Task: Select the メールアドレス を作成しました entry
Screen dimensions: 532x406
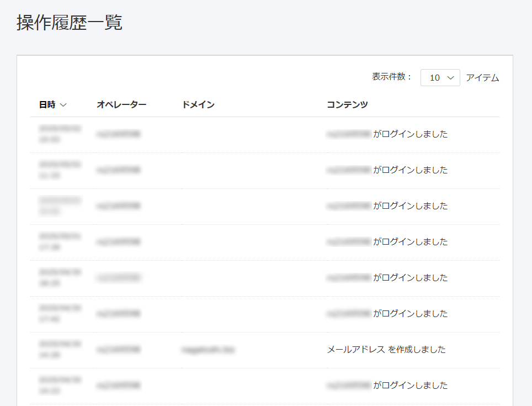Action: (386, 349)
